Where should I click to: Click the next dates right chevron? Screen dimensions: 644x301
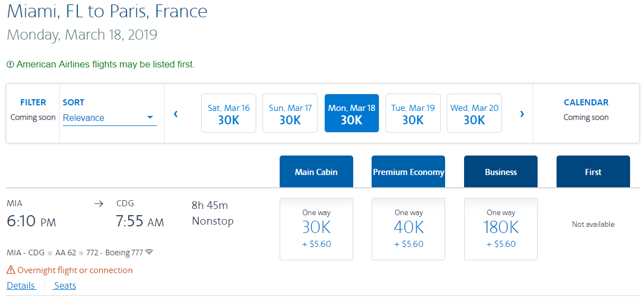click(x=522, y=114)
